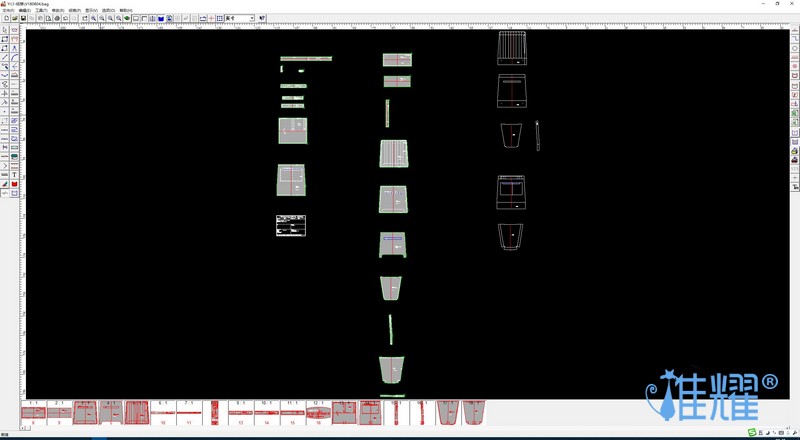Open the 帮助(H) menu
Image resolution: width=800 pixels, height=440 pixels.
pos(125,10)
